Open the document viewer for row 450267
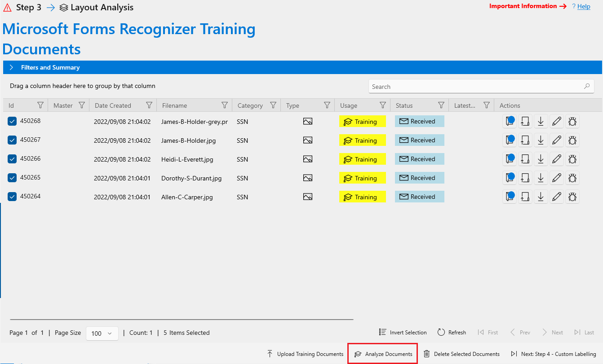The height and width of the screenshot is (364, 603). point(510,140)
